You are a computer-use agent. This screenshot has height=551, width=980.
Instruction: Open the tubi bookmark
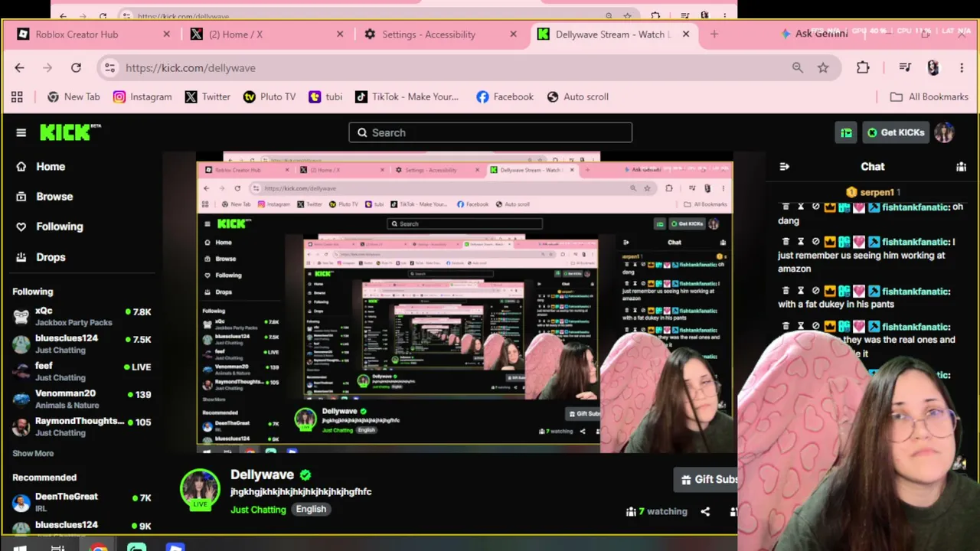coord(325,96)
